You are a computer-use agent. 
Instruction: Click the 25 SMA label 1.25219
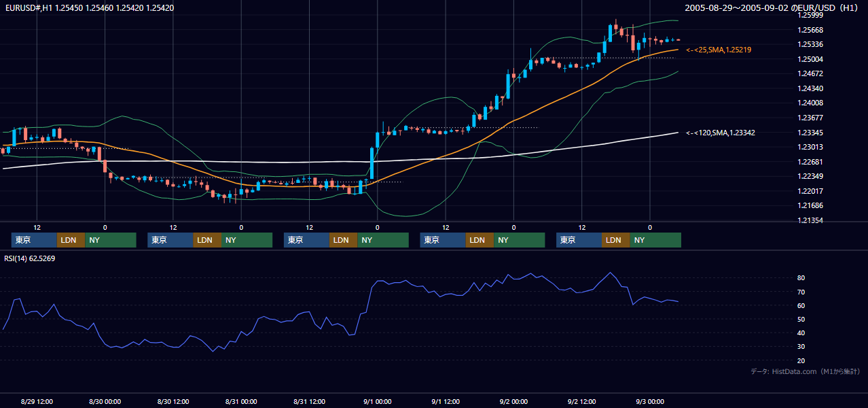[x=719, y=50]
